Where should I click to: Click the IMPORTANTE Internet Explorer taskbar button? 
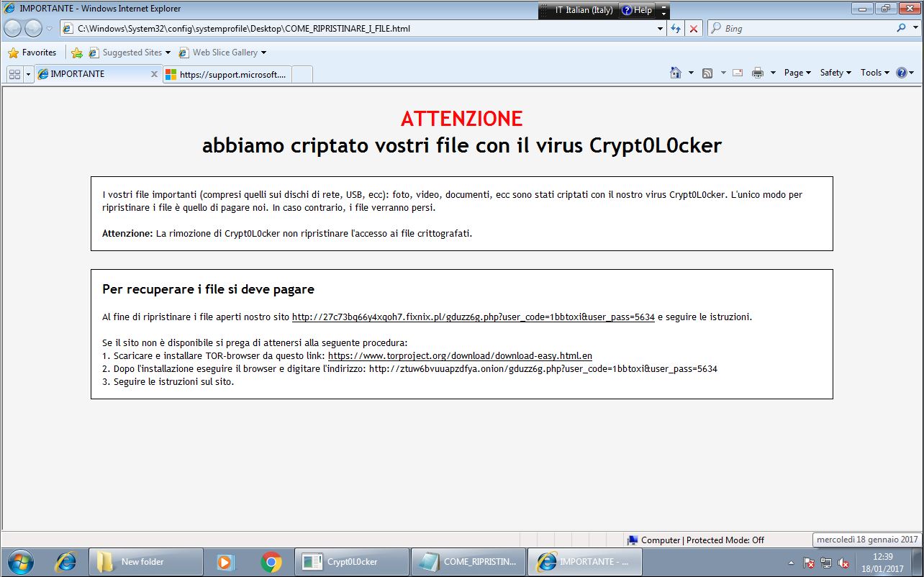584,562
